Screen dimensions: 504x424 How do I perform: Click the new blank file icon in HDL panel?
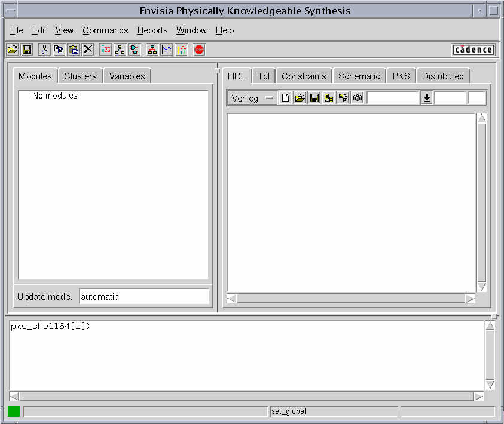286,99
